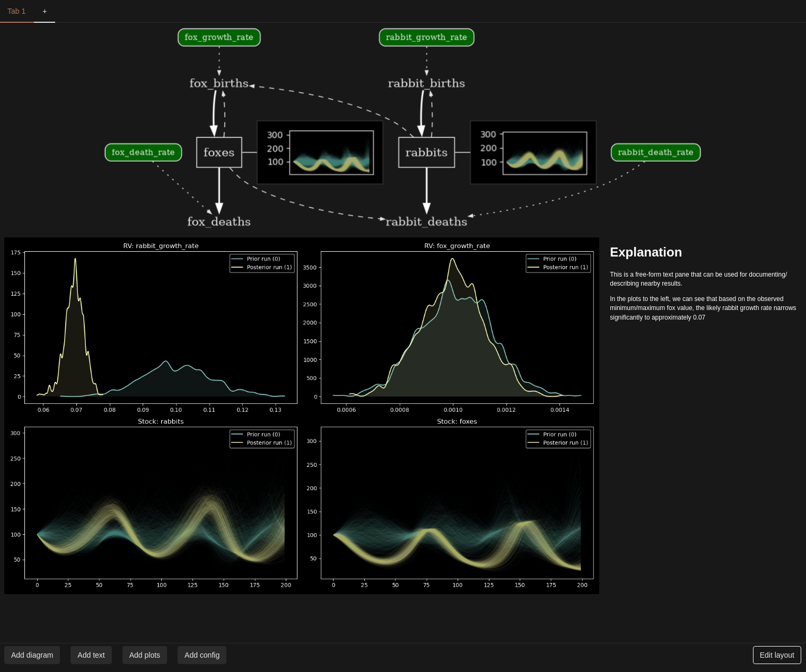Click the fox_growth_rate variable node
This screenshot has height=672, width=806.
[x=219, y=38]
